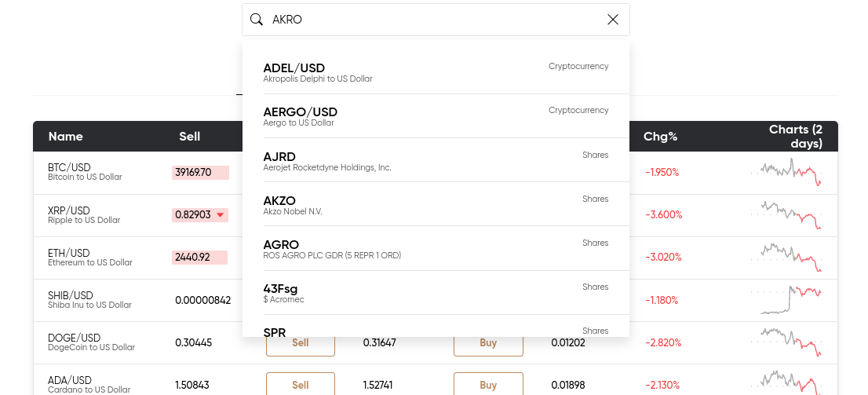Sort by the Chg% column header
Image resolution: width=868 pixels, height=395 pixels.
pos(660,137)
